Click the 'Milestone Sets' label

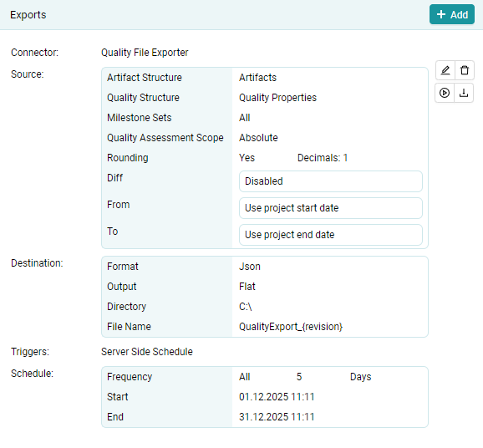click(x=139, y=118)
